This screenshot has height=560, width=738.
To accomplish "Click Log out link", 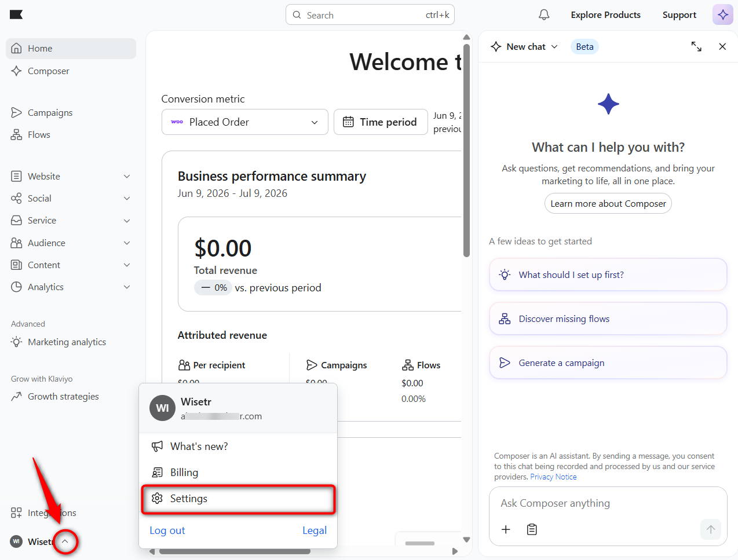I will 167,530.
